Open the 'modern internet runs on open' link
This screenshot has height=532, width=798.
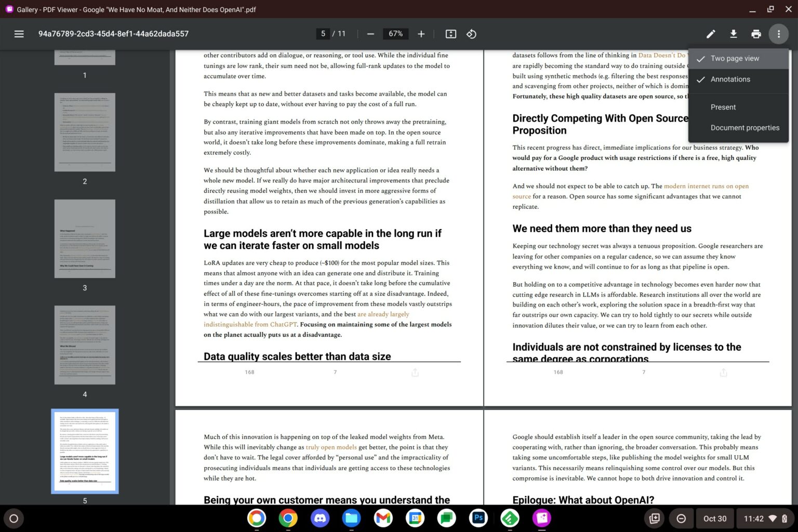[706, 186]
